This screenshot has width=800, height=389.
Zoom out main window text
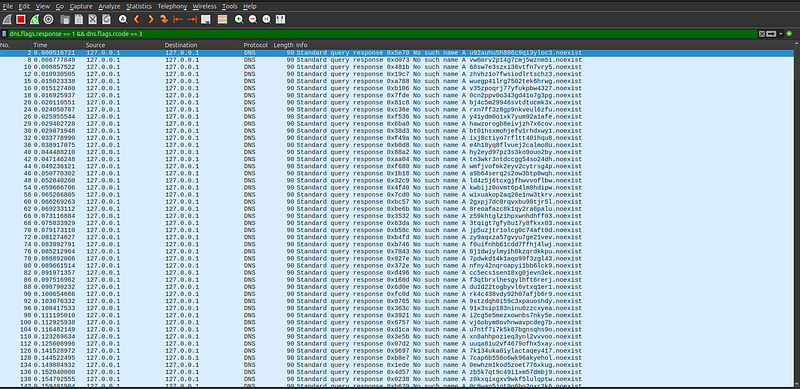pos(253,19)
